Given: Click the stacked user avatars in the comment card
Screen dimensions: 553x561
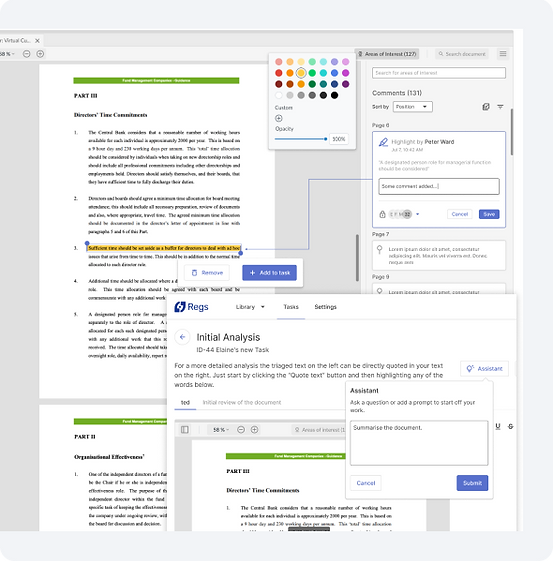Looking at the screenshot, I should coord(401,214).
